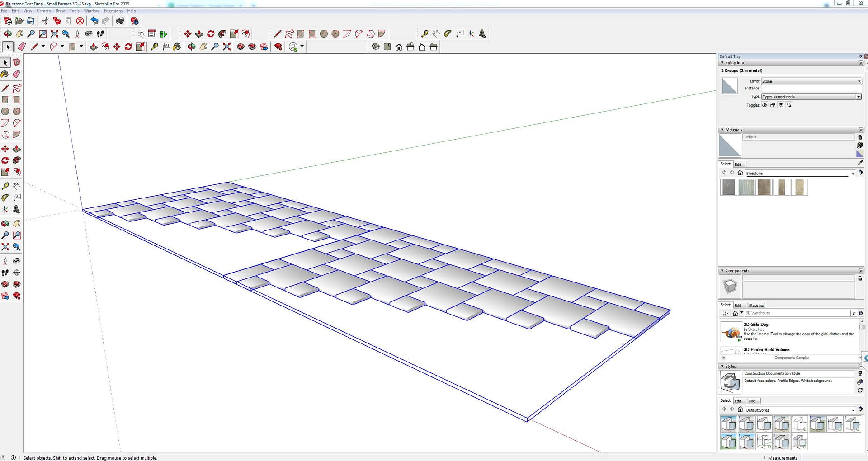
Task: Toggle entity visibility eye icon
Action: (765, 105)
